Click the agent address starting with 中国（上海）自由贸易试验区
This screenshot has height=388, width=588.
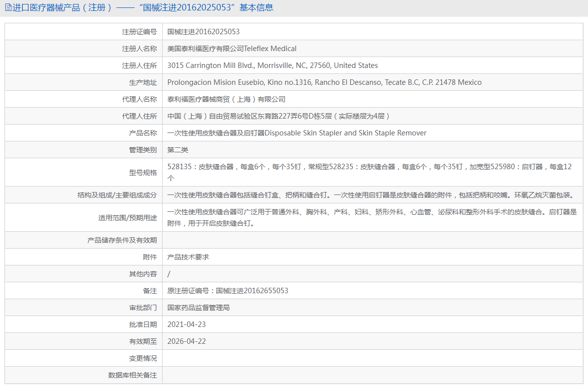click(279, 116)
